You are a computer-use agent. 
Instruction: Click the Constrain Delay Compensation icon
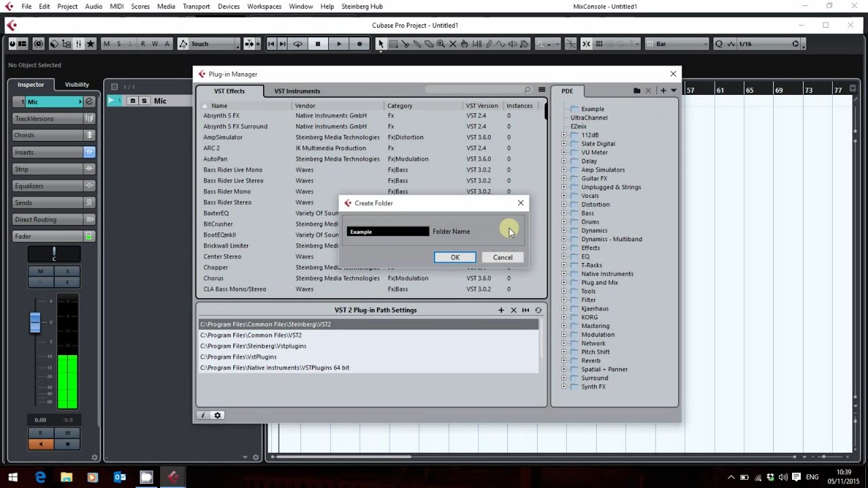pyautogui.click(x=39, y=44)
